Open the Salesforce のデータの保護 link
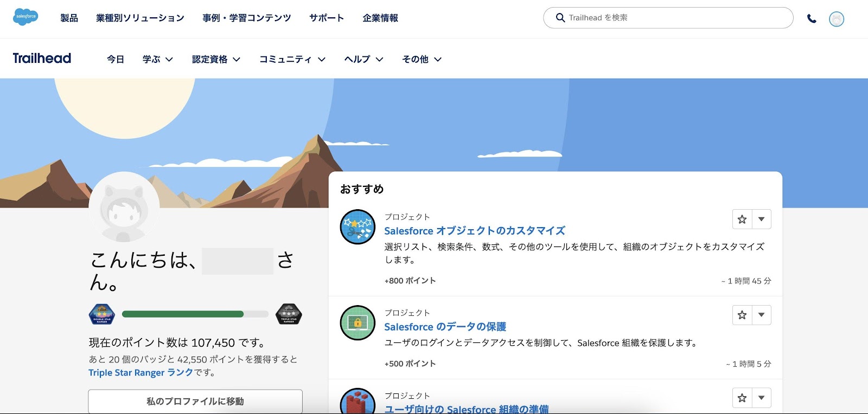Viewport: 868px width, 414px height. click(445, 327)
